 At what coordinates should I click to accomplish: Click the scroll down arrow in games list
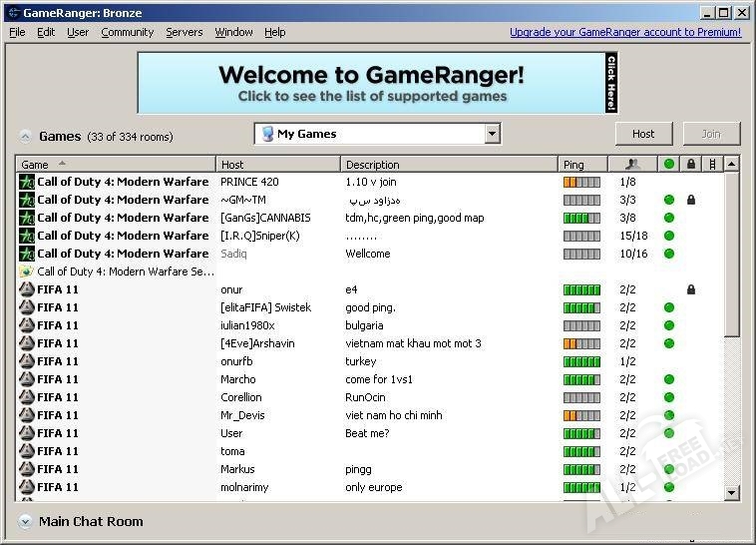(x=731, y=491)
